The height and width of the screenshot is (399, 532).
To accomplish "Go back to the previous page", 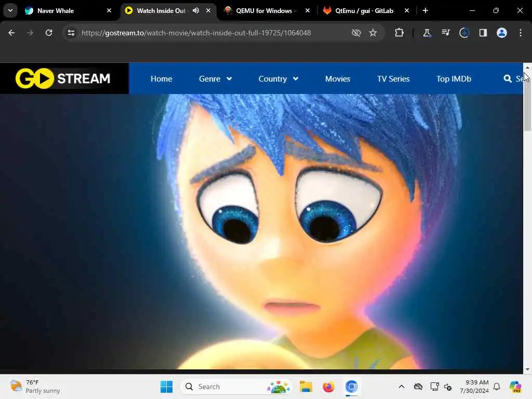I will click(11, 33).
